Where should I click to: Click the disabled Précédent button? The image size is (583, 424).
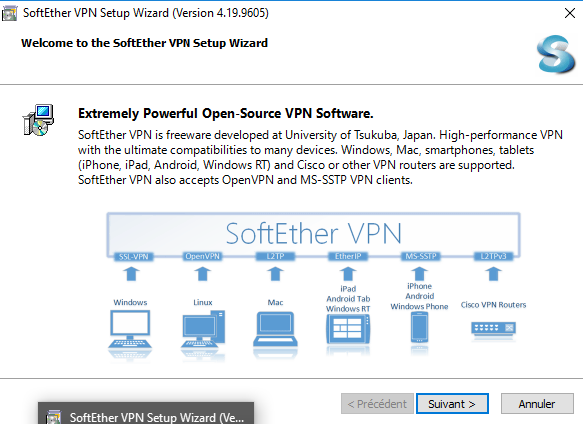click(x=377, y=404)
